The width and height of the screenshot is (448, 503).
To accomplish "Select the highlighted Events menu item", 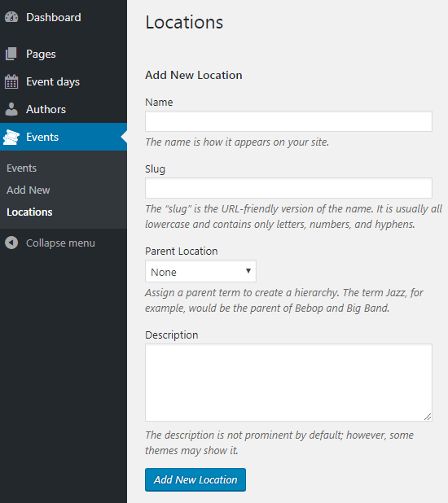I will (x=64, y=137).
